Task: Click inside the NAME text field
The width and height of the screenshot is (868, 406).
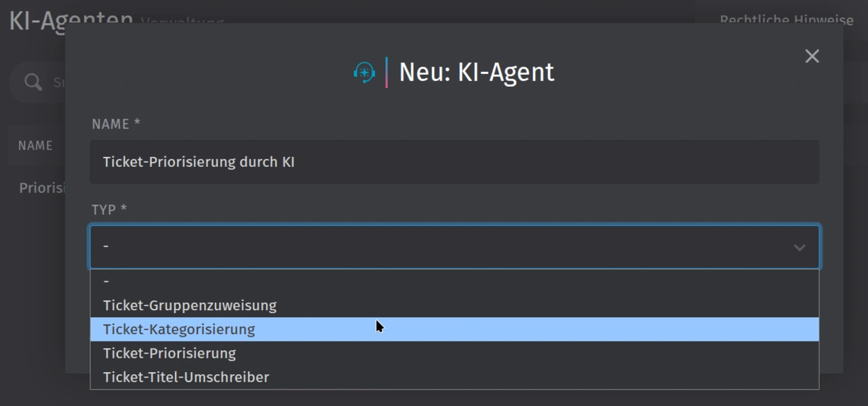Action: pyautogui.click(x=454, y=162)
